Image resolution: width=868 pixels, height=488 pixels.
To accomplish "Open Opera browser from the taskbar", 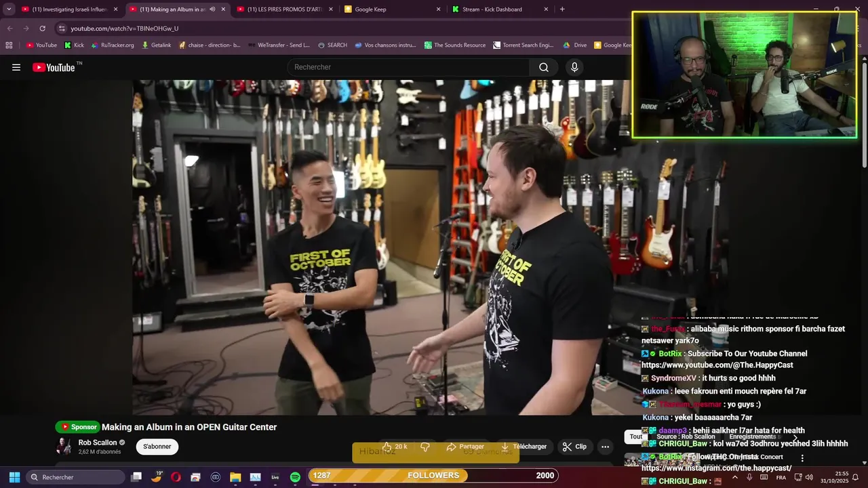I will pyautogui.click(x=176, y=477).
